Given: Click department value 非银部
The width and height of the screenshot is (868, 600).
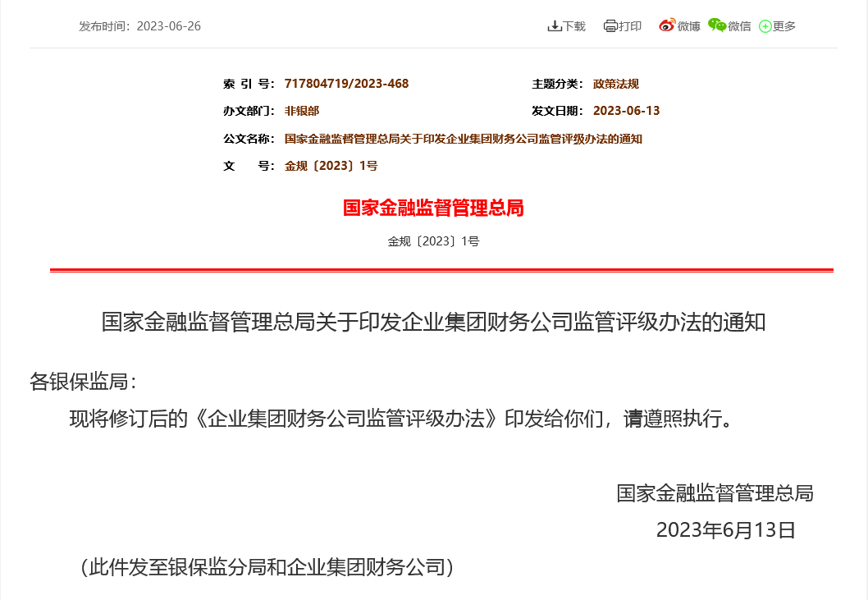Looking at the screenshot, I should click(302, 111).
